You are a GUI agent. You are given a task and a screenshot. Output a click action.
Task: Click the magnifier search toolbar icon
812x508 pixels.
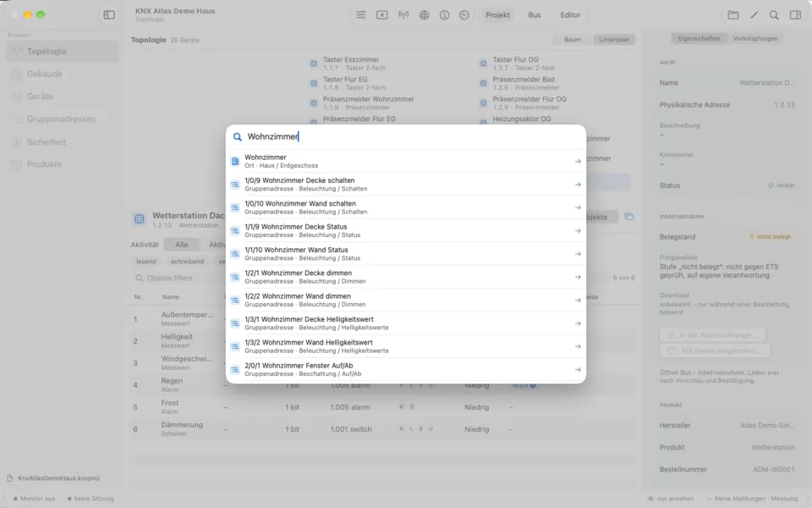pyautogui.click(x=774, y=15)
